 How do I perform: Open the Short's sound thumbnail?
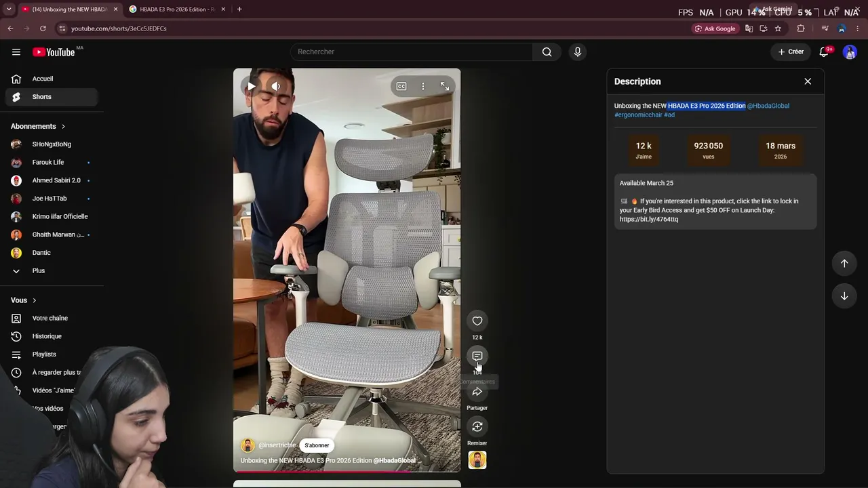click(x=477, y=460)
